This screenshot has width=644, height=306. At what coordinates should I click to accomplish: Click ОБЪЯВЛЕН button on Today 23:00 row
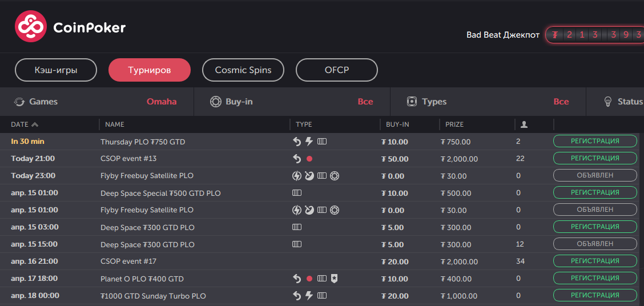(595, 175)
